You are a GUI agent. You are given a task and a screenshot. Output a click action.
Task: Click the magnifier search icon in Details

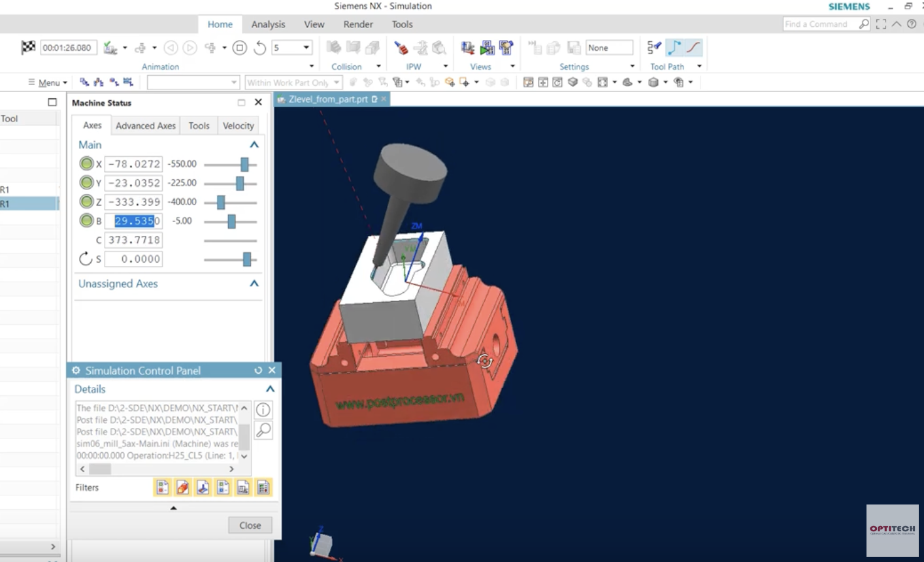263,430
